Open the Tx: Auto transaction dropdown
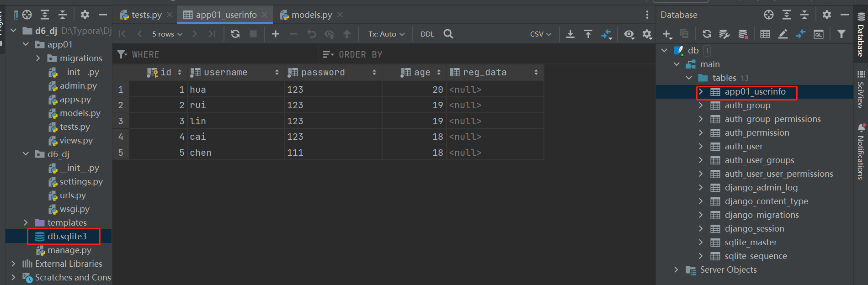The image size is (868, 285). [386, 34]
